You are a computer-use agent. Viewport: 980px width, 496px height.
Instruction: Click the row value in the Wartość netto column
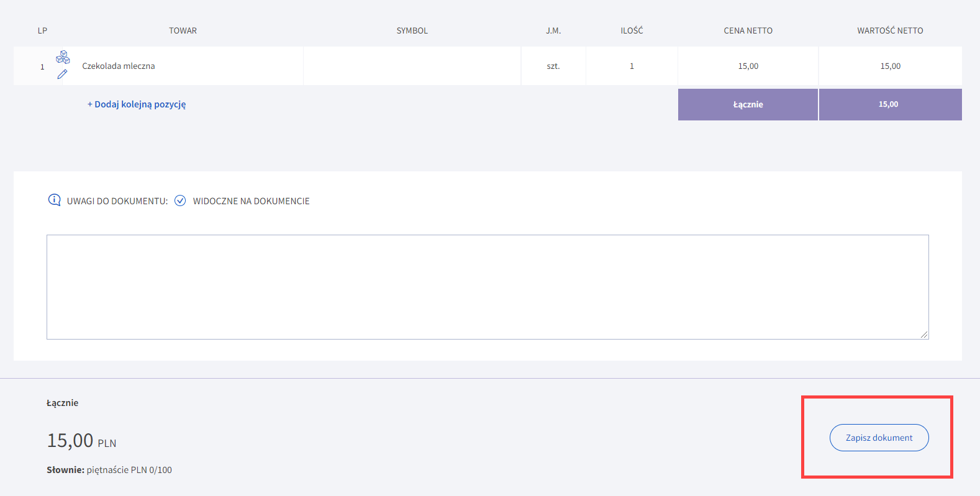coord(890,66)
